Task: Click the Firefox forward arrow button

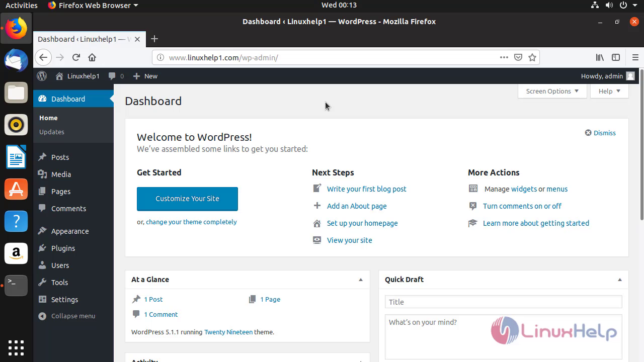Action: click(x=60, y=57)
